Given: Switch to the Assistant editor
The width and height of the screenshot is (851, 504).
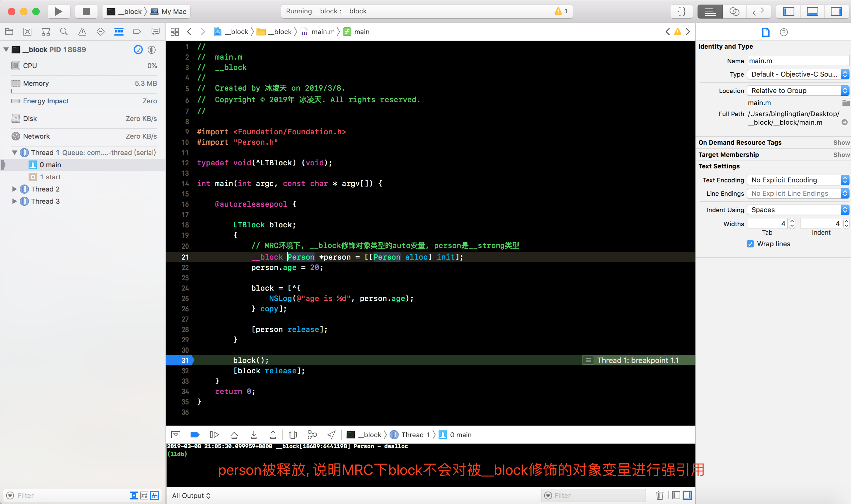Looking at the screenshot, I should [x=735, y=12].
